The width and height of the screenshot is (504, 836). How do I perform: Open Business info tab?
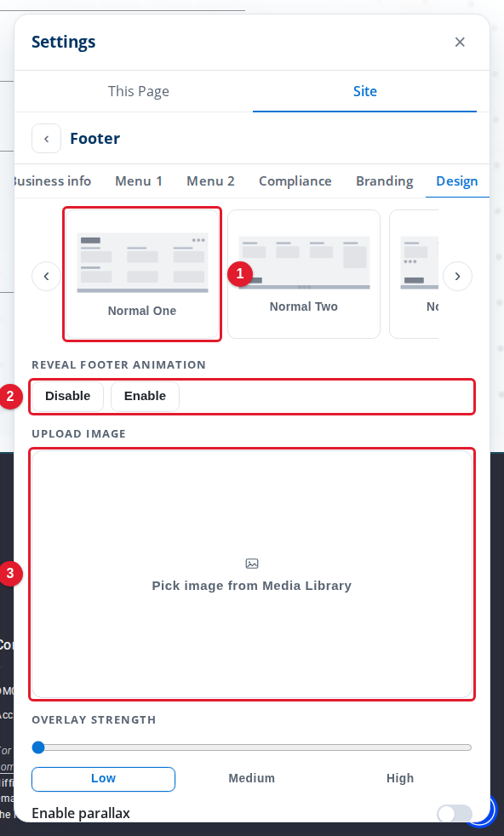pyautogui.click(x=51, y=181)
